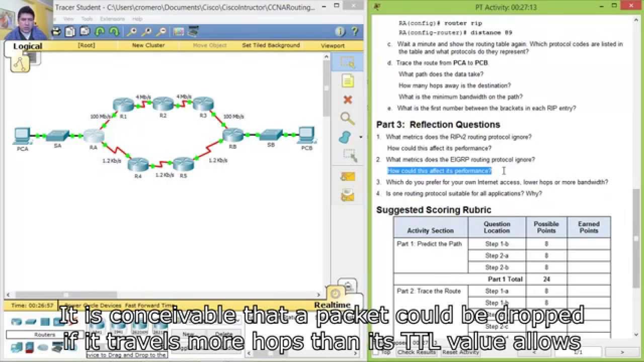Click the Reset Activity button
644x362 pixels.
pos(460,352)
